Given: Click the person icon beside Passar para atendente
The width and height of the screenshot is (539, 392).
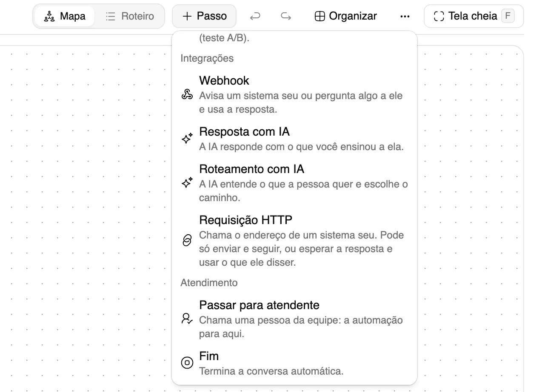Looking at the screenshot, I should point(187,319).
